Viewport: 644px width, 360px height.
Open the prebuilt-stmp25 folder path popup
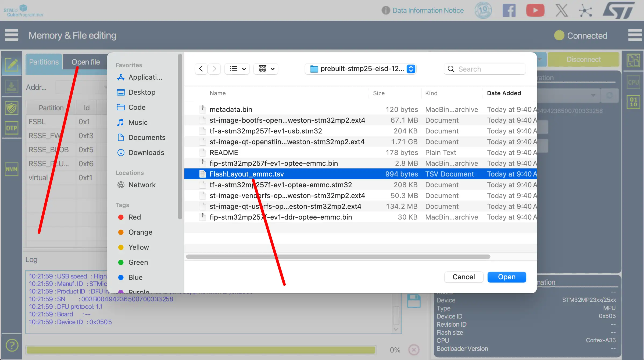point(361,69)
